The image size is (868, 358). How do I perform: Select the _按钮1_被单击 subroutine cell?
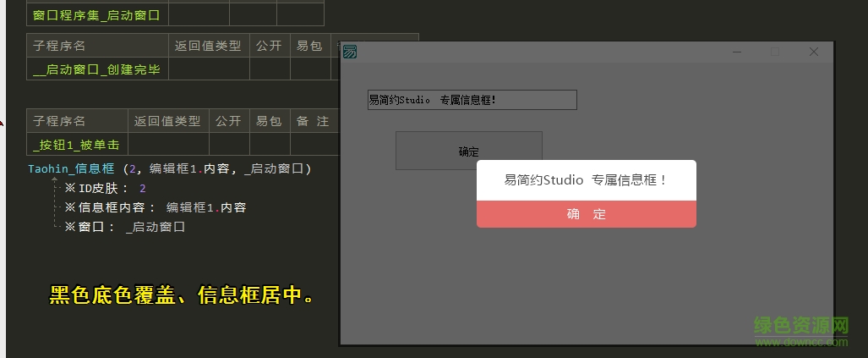click(x=77, y=145)
